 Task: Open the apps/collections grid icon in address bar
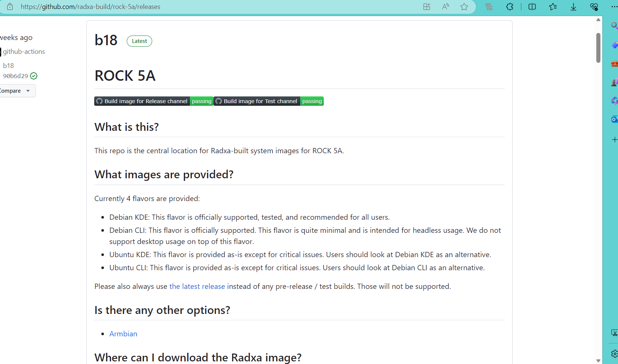427,7
